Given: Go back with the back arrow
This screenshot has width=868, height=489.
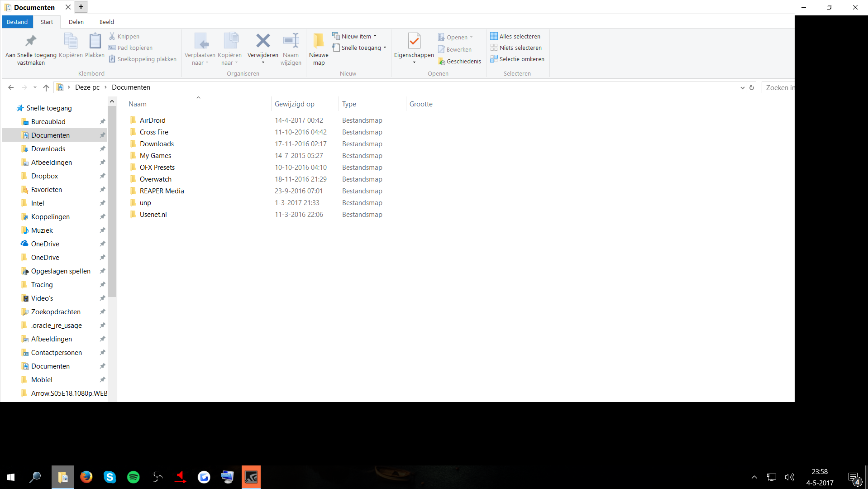Looking at the screenshot, I should tap(11, 87).
